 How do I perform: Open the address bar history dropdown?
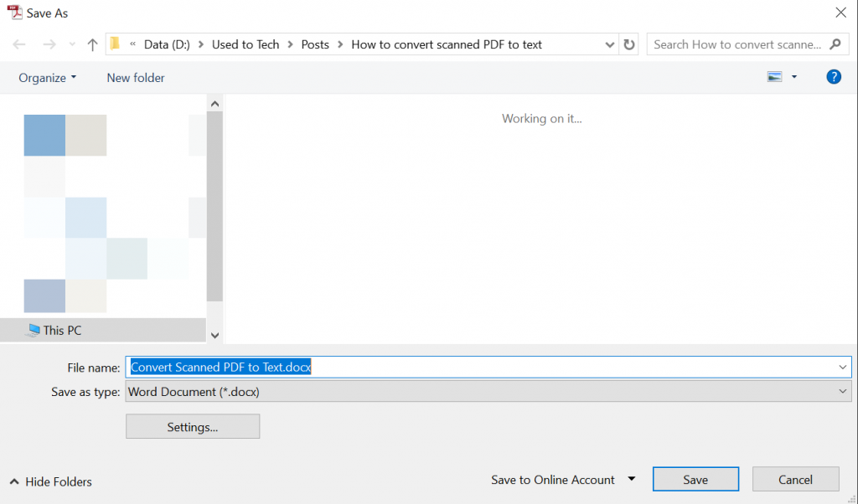609,44
